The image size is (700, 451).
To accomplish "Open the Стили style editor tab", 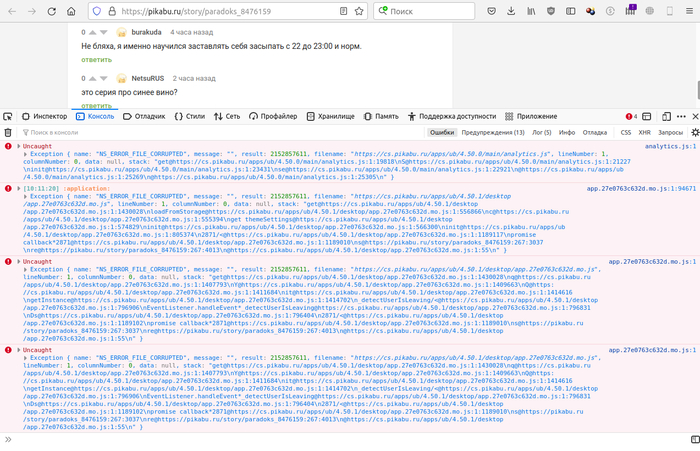I will [x=190, y=116].
